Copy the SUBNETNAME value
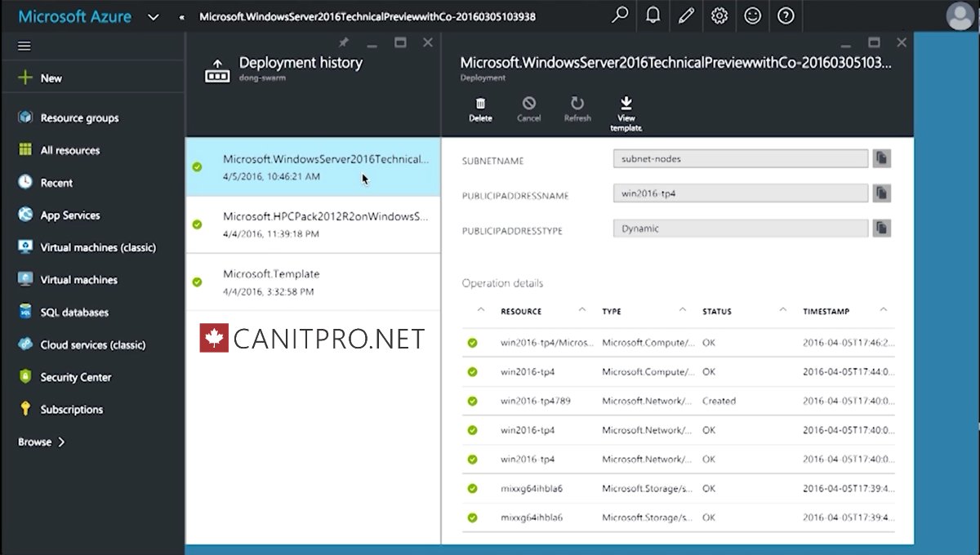980x555 pixels. coord(882,158)
